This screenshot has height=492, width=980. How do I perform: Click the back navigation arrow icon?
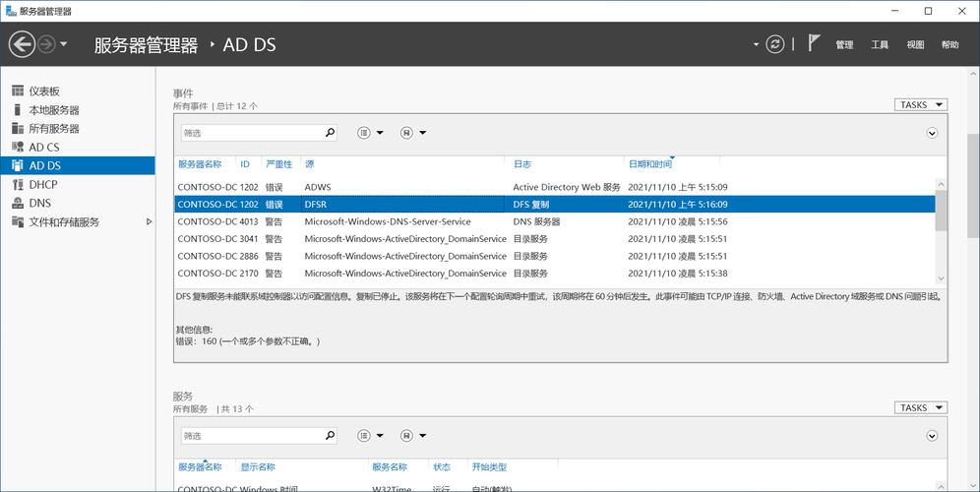pyautogui.click(x=22, y=44)
